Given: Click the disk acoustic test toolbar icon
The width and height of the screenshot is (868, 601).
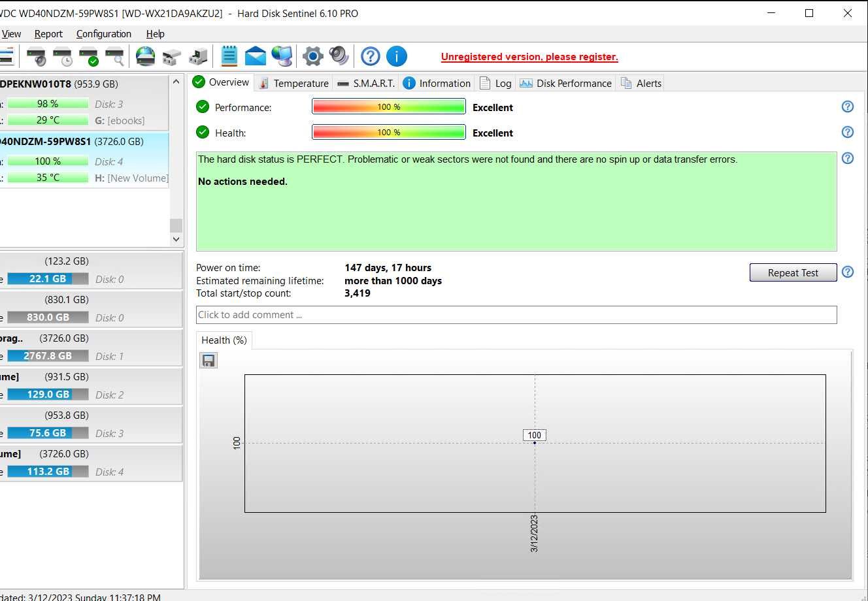Looking at the screenshot, I should 36,57.
